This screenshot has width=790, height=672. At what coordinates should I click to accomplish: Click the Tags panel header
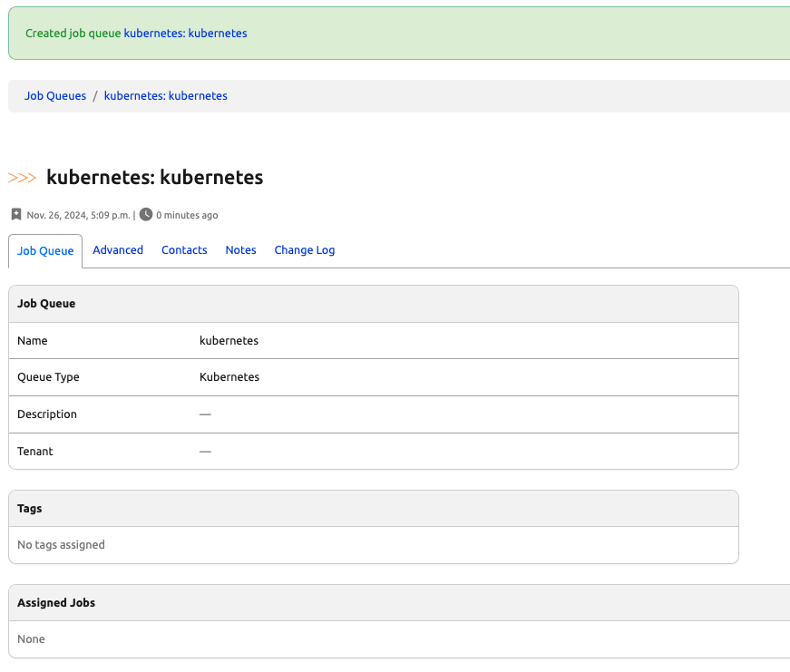[30, 509]
